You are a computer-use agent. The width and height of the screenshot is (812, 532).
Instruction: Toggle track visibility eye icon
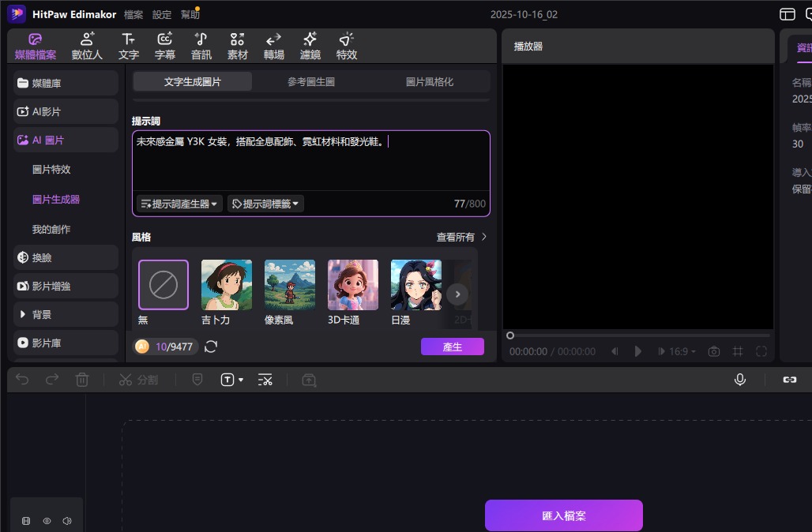pos(47,521)
